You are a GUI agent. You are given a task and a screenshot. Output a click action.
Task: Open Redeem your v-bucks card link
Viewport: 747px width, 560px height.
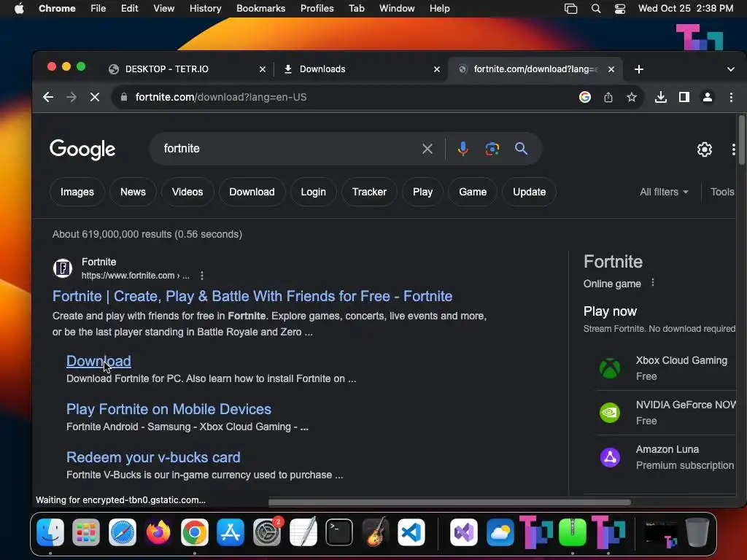[153, 457]
